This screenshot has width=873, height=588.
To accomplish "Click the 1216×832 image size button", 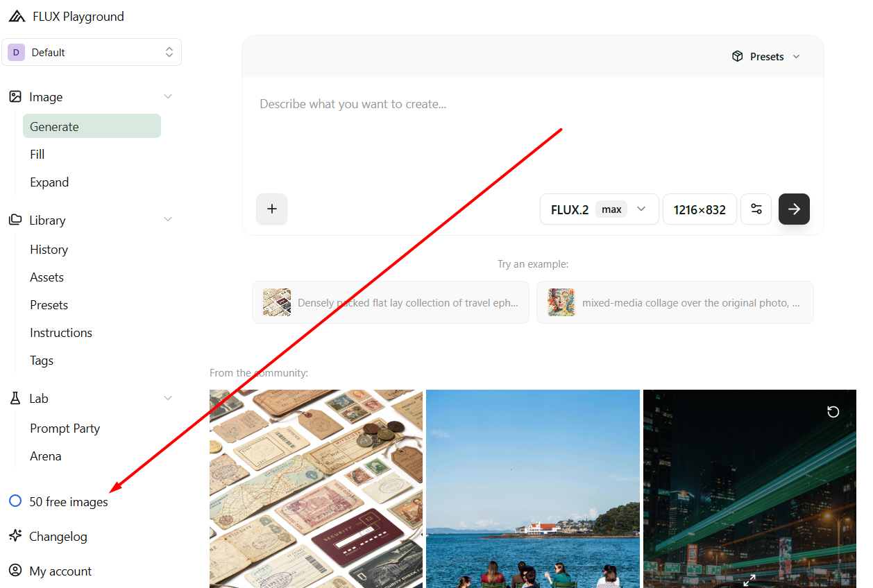I will click(699, 209).
